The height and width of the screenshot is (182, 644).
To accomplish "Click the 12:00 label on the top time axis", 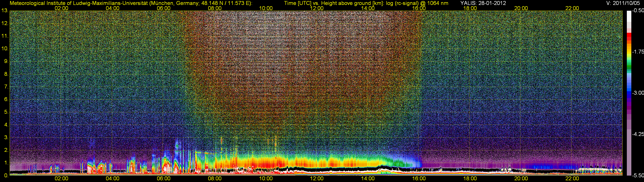I will click(x=317, y=8).
